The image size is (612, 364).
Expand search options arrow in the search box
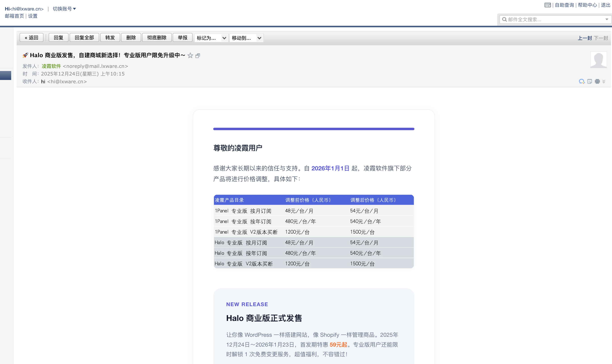tap(607, 19)
